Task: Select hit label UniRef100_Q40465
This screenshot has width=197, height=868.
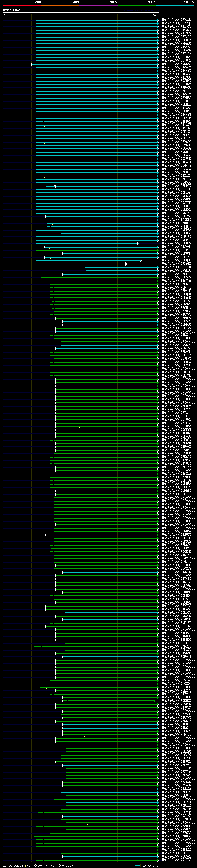Action: click(177, 47)
